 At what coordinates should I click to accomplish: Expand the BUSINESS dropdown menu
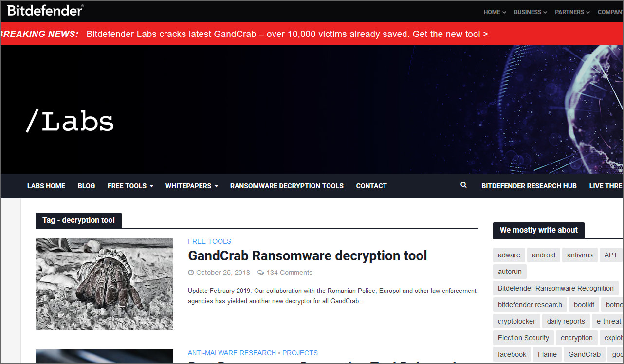(x=531, y=12)
